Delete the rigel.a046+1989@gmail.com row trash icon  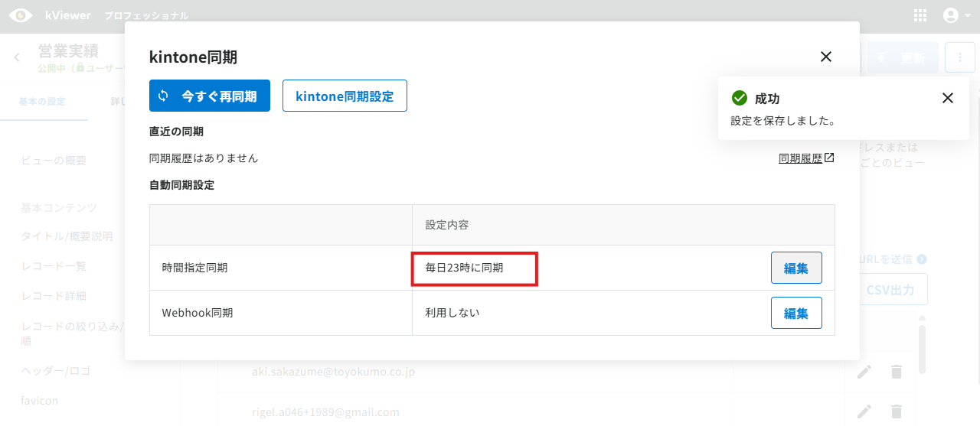(x=897, y=411)
